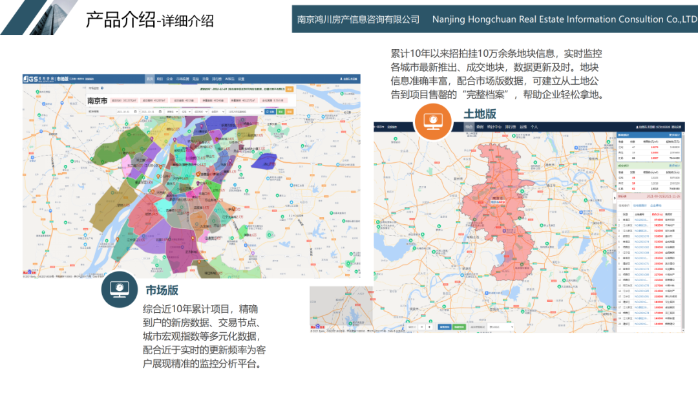Click the grey overview minimap thumbnail

click(341, 308)
